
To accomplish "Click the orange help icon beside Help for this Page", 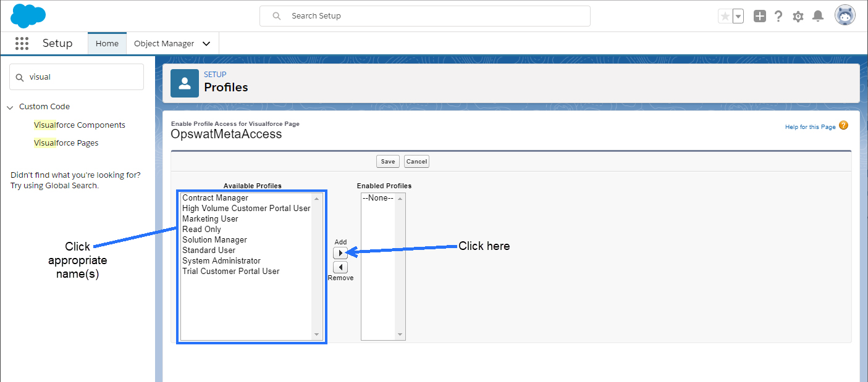I will pyautogui.click(x=843, y=125).
